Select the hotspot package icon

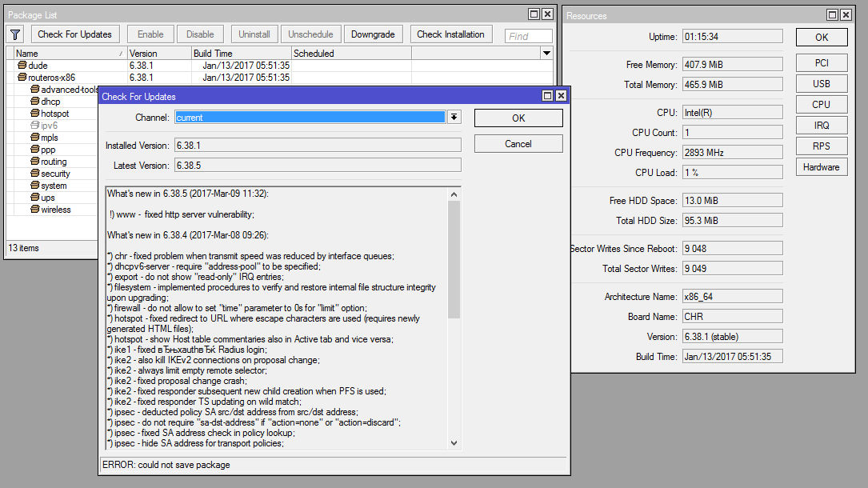pos(35,114)
